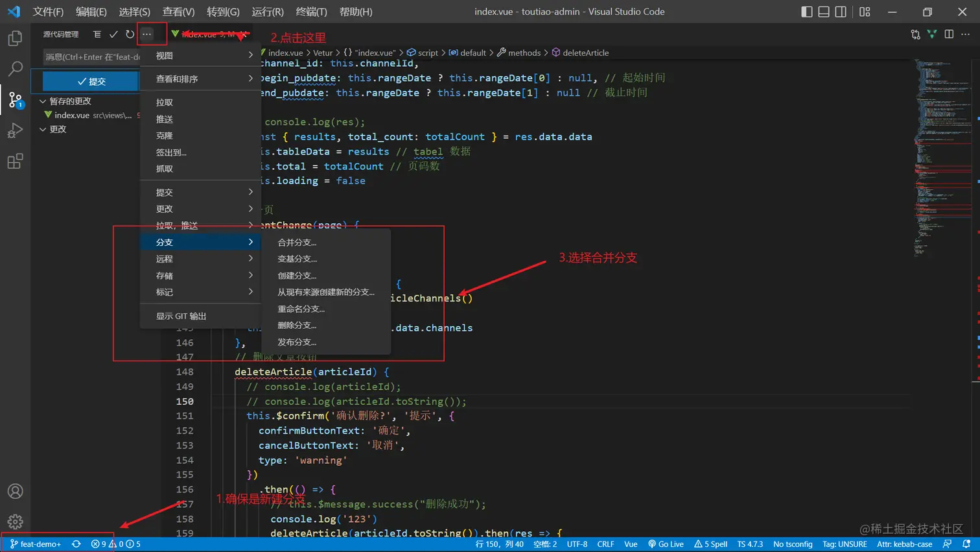
Task: Click the three-dot more actions button in source control
Action: coord(147,34)
